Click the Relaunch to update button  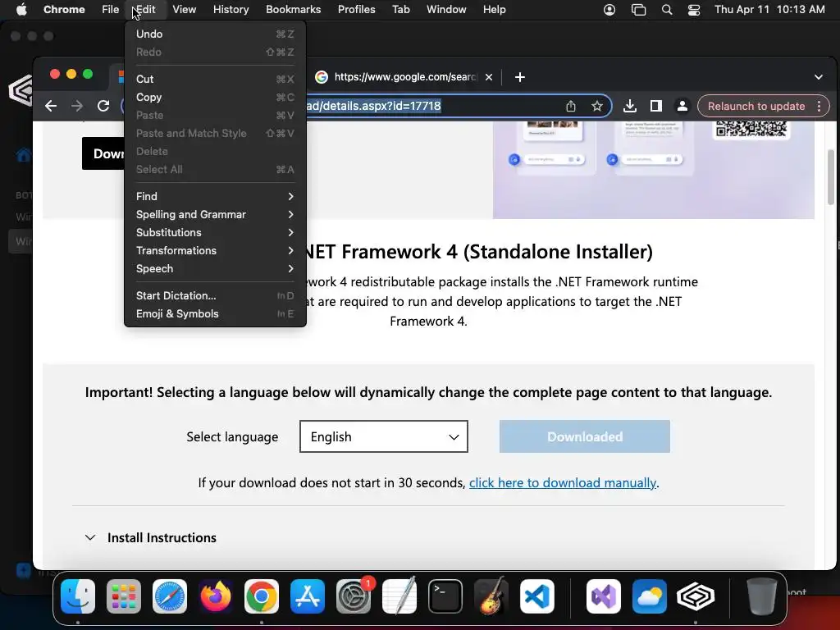point(756,106)
